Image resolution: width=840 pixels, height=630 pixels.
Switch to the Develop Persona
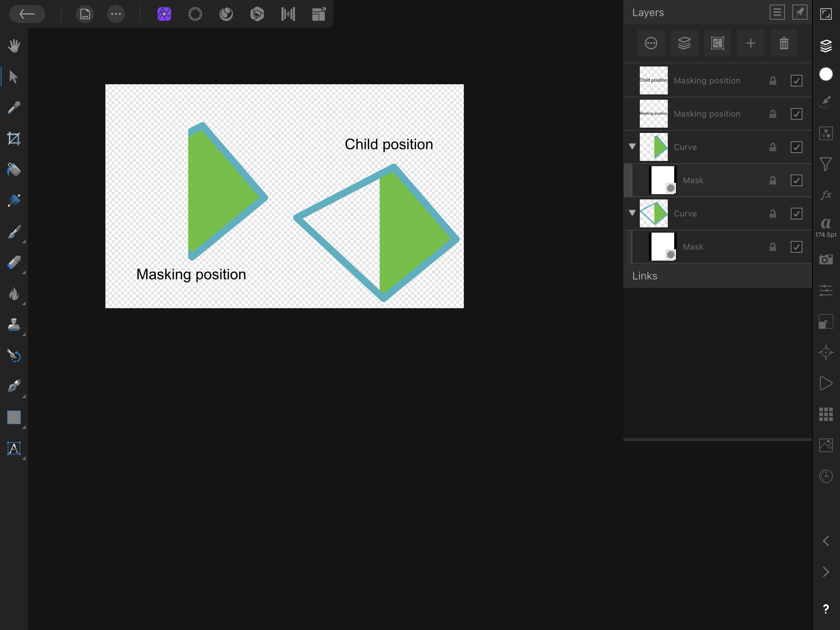tap(257, 14)
